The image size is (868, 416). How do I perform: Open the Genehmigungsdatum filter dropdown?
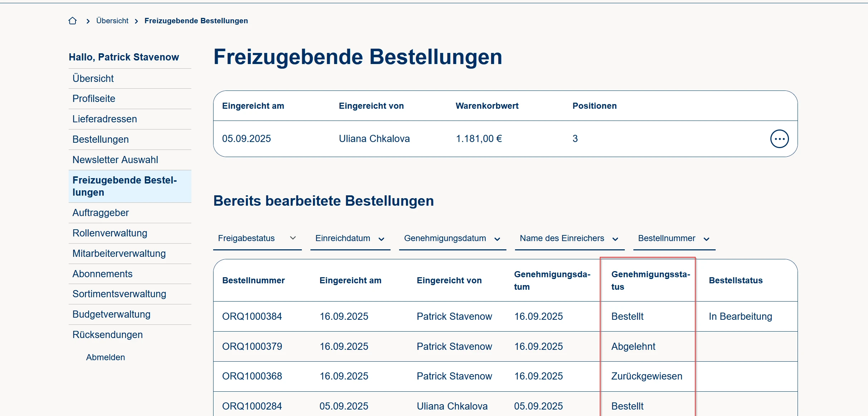click(x=452, y=239)
